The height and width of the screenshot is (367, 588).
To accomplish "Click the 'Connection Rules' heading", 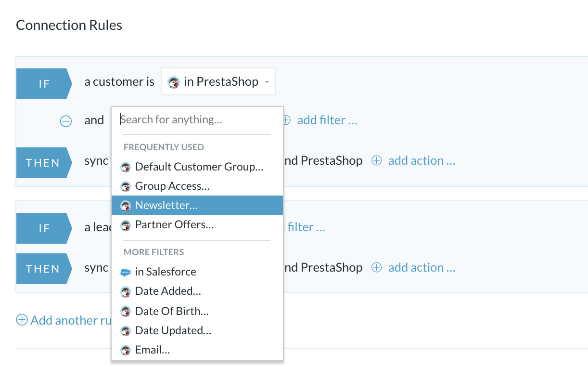I will tap(69, 25).
